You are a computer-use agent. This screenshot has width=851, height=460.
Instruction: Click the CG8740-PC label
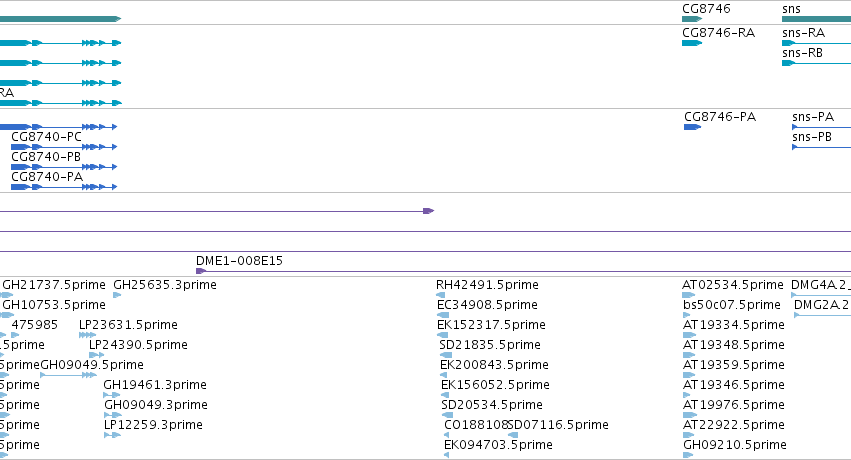click(x=47, y=137)
